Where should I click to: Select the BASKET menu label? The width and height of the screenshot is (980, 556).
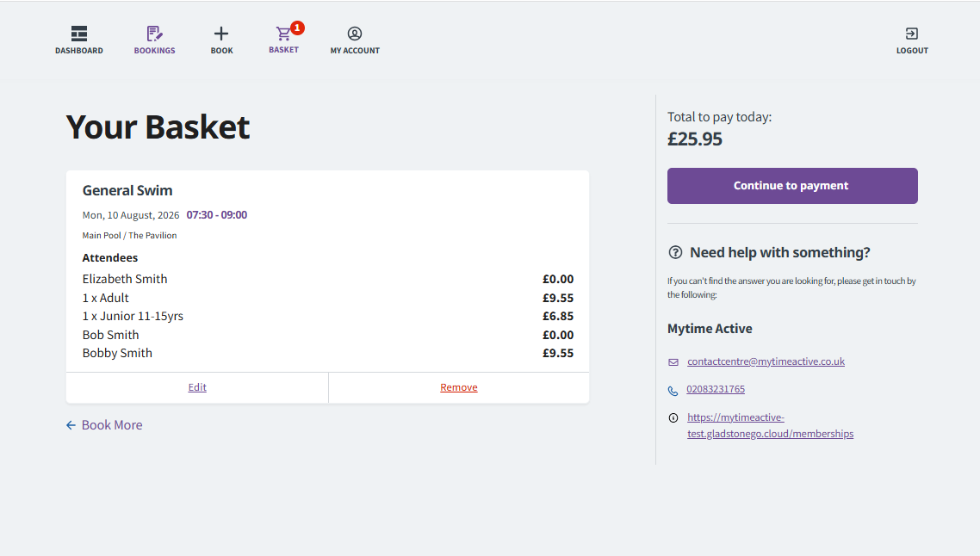click(283, 49)
